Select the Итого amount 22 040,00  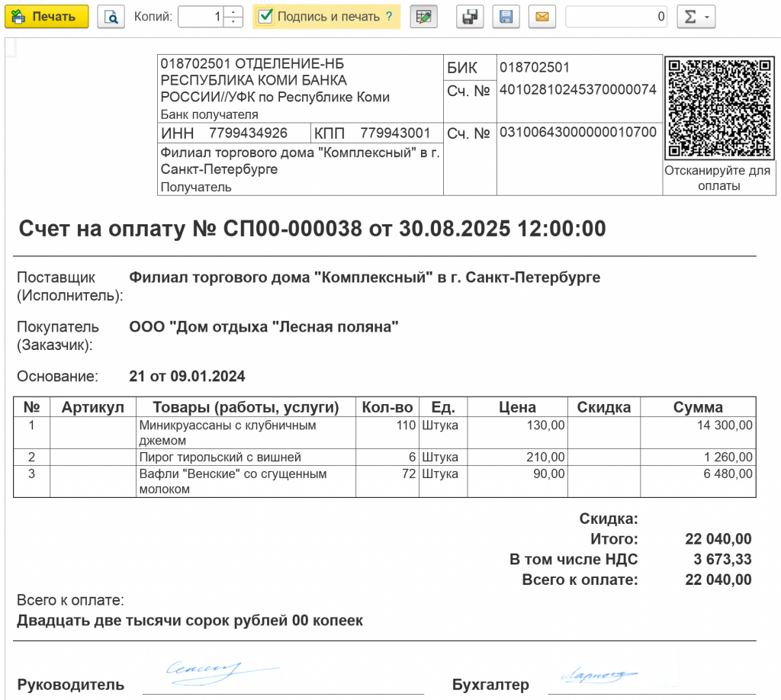point(718,538)
